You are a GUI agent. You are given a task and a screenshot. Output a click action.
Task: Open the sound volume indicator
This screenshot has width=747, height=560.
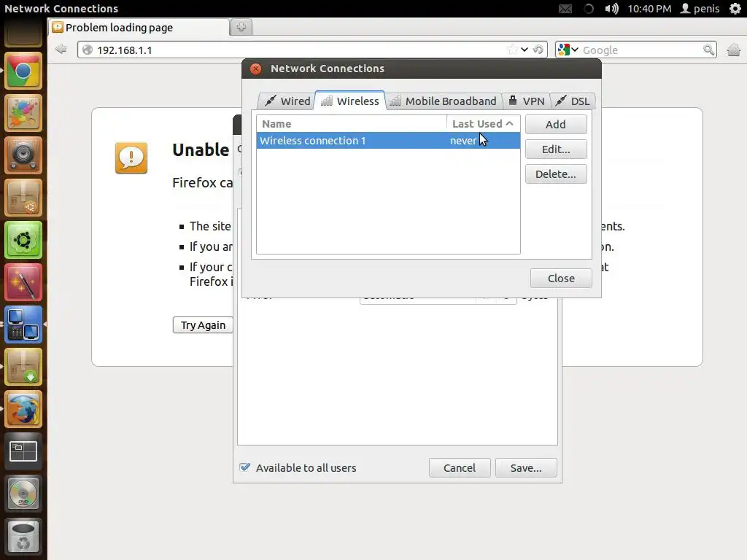pos(611,9)
